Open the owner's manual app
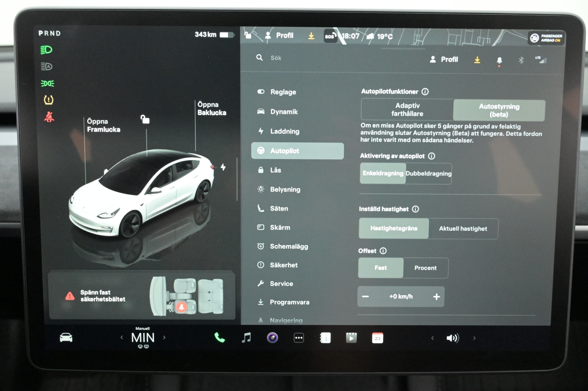 point(325,338)
